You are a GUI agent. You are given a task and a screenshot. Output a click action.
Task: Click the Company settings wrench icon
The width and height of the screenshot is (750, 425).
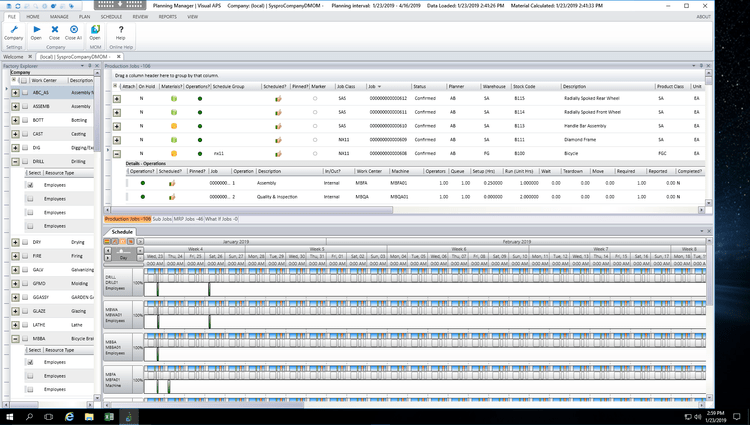tap(14, 30)
